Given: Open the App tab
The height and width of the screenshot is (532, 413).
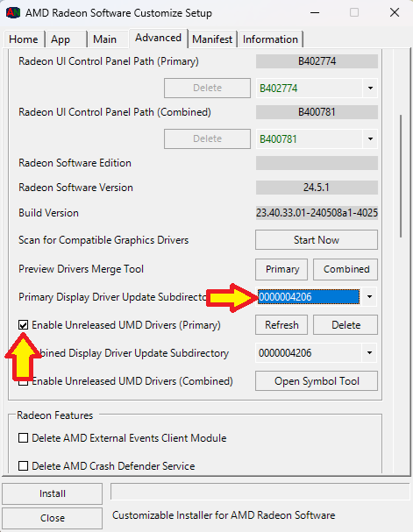Looking at the screenshot, I should coord(66,39).
